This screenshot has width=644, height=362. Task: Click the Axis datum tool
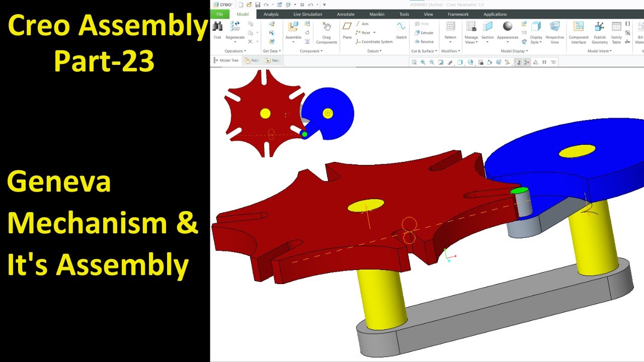pyautogui.click(x=362, y=24)
